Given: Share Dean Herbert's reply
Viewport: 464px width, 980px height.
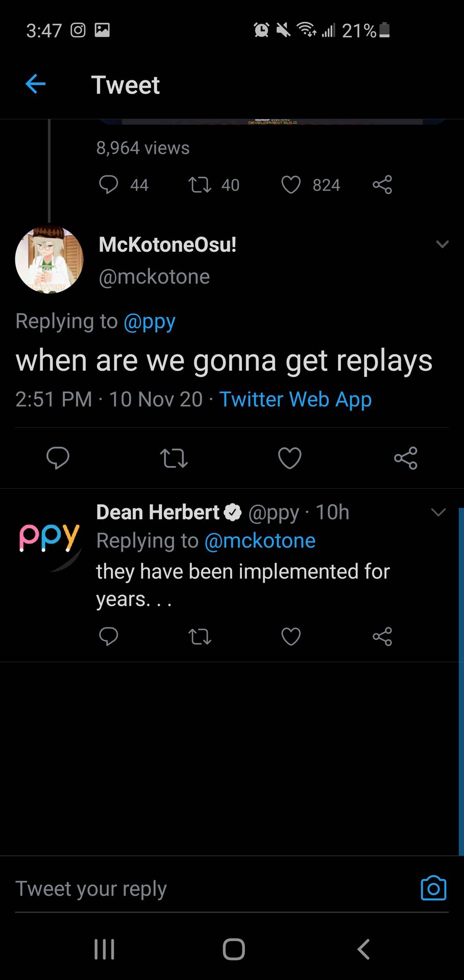Looking at the screenshot, I should tap(382, 636).
